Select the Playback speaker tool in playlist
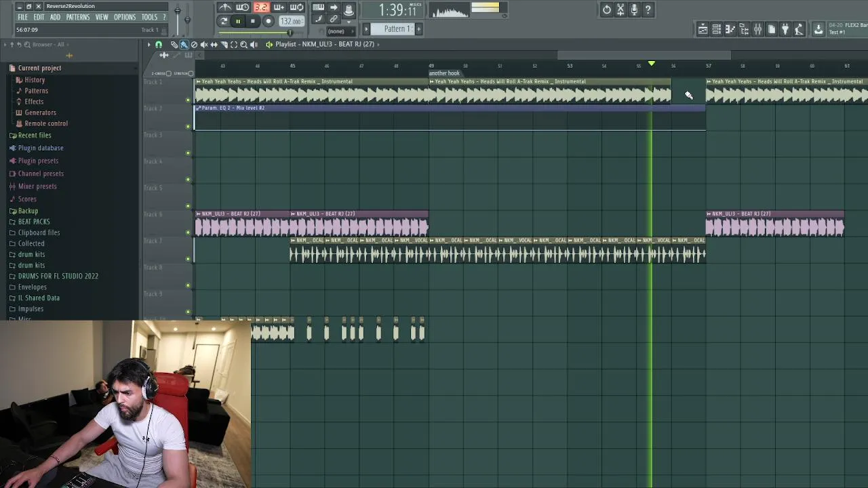 tap(254, 44)
